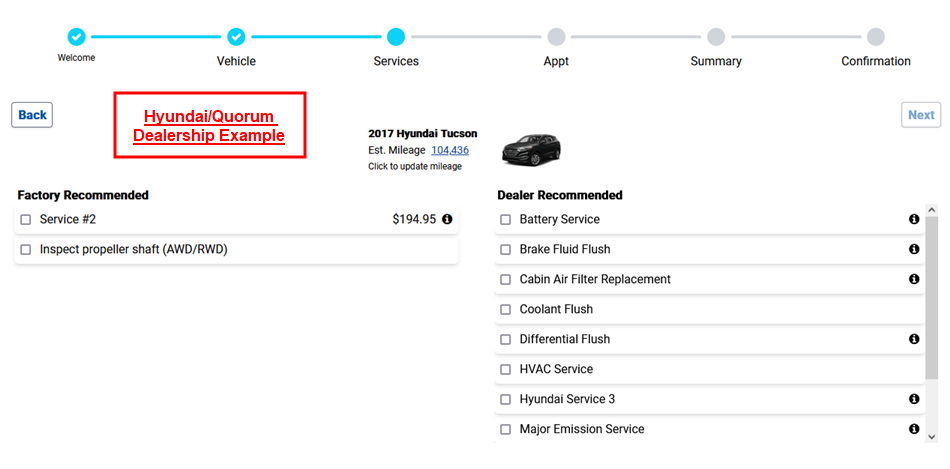
Task: Click the Next button
Action: [921, 115]
